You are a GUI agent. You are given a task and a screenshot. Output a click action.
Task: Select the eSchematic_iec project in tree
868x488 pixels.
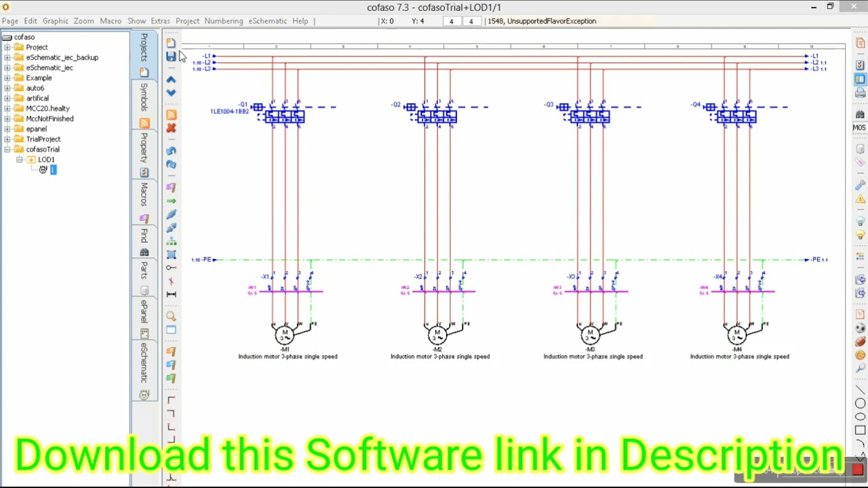pyautogui.click(x=50, y=68)
